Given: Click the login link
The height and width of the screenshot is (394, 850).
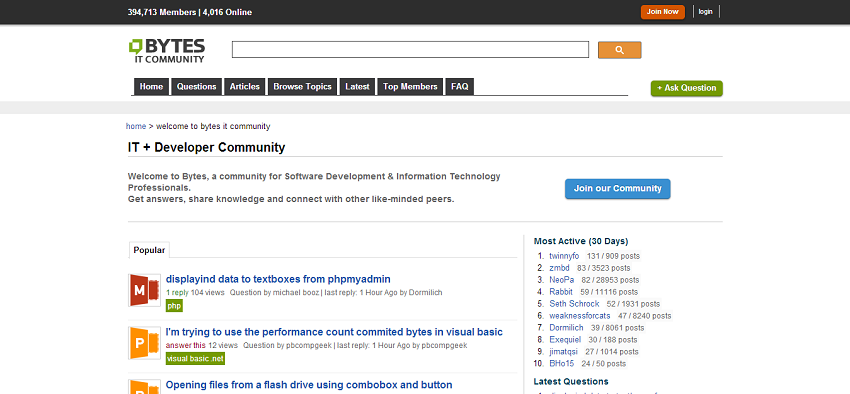Looking at the screenshot, I should pyautogui.click(x=705, y=12).
